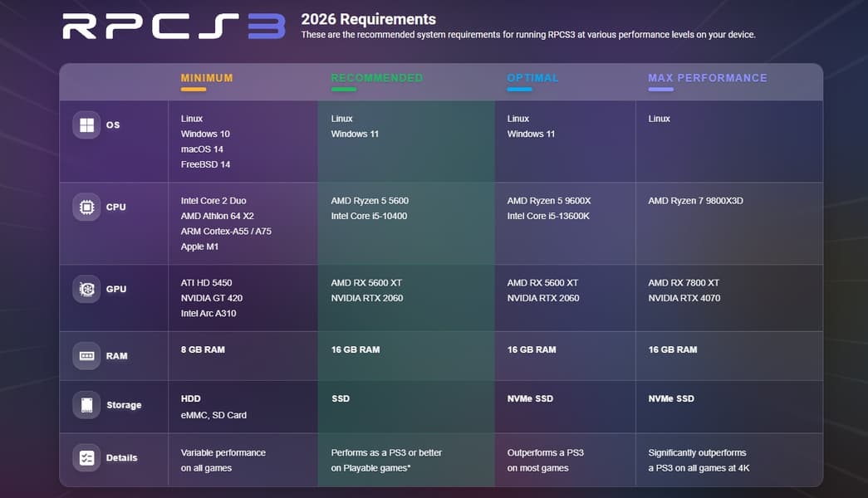Click the Storage drive icon

(x=86, y=405)
